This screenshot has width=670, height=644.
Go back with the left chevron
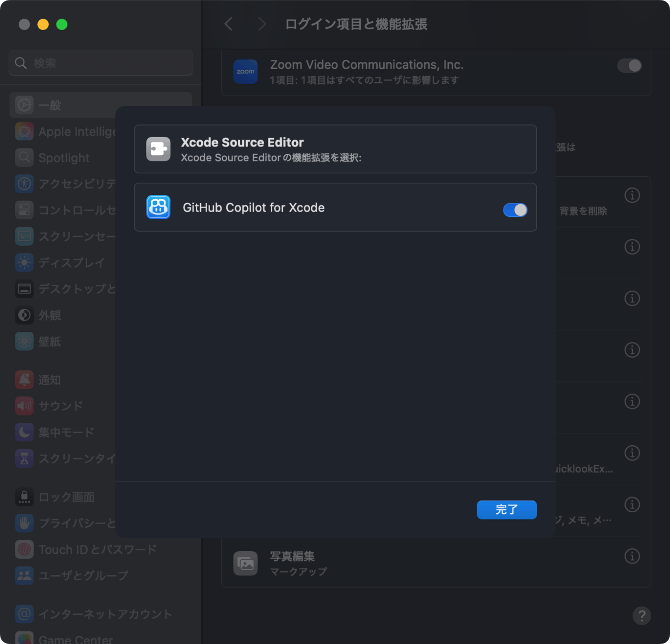point(228,24)
